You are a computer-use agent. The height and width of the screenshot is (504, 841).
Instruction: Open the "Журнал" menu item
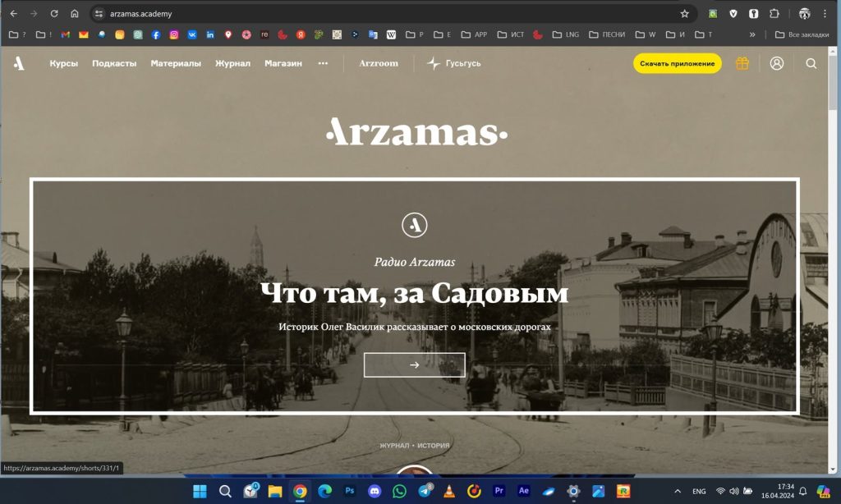[x=232, y=63]
